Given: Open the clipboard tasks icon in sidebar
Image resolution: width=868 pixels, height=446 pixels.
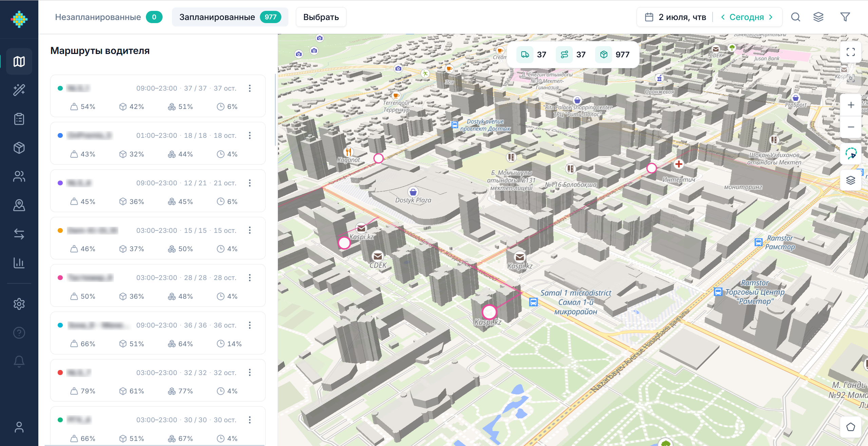Looking at the screenshot, I should point(19,119).
